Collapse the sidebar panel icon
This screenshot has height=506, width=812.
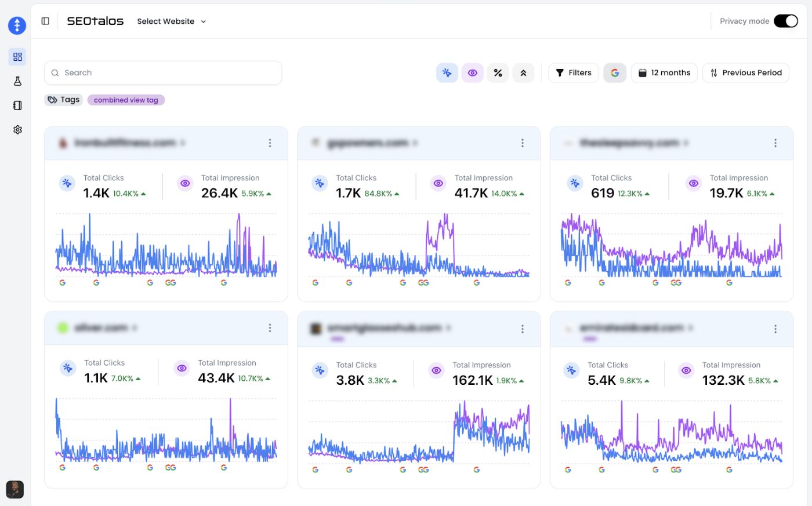pos(45,21)
